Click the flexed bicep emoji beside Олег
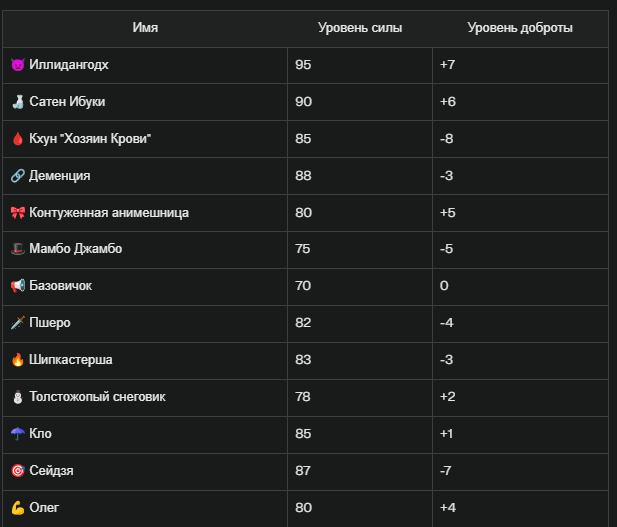The image size is (617, 527). tap(18, 508)
